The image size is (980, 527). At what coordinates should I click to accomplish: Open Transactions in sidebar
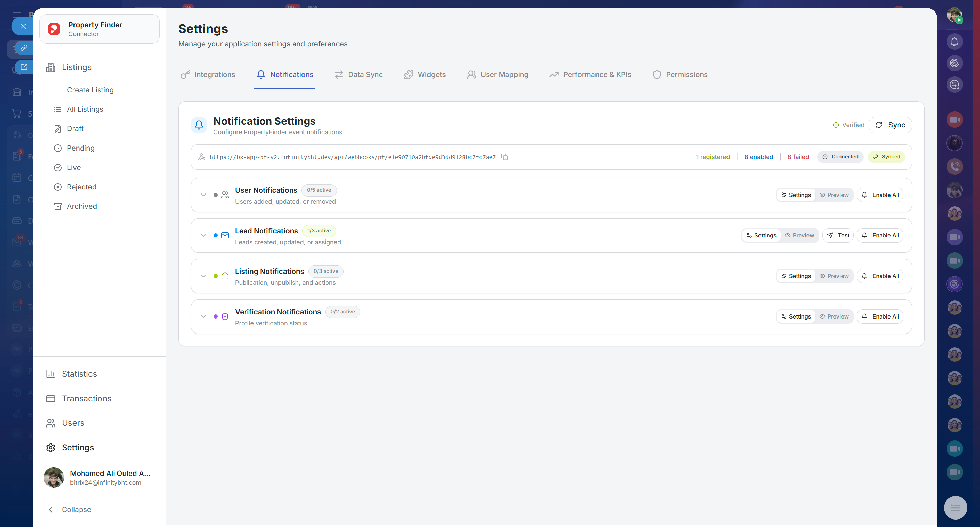point(86,398)
